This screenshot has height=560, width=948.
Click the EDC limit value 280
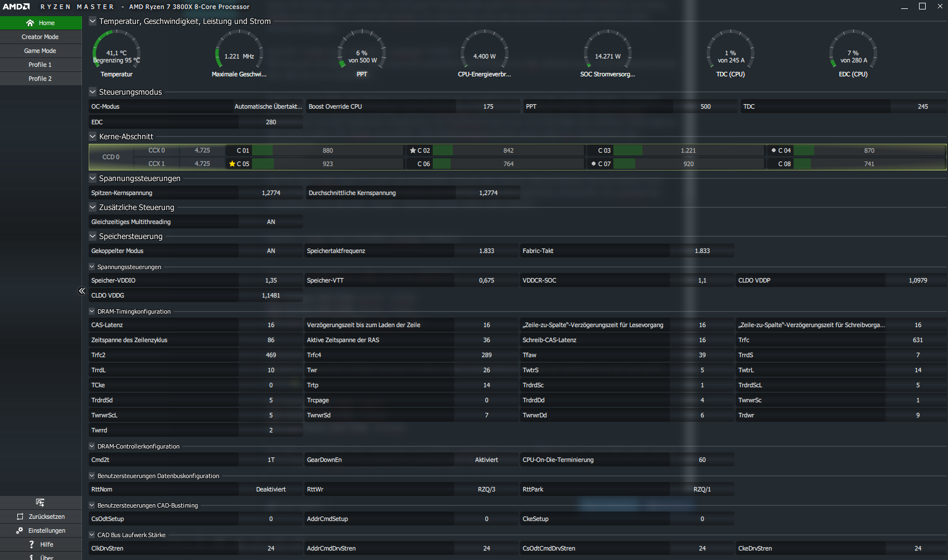(271, 122)
